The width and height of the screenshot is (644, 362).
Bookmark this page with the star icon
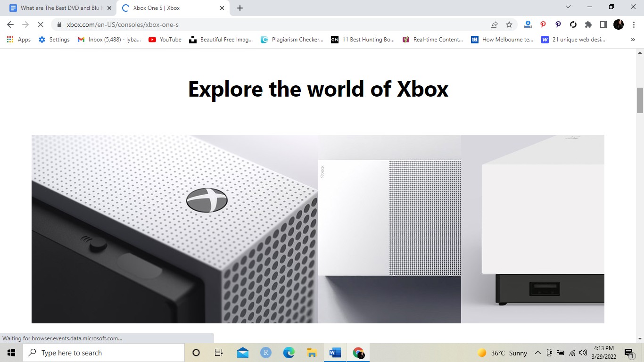click(509, 25)
